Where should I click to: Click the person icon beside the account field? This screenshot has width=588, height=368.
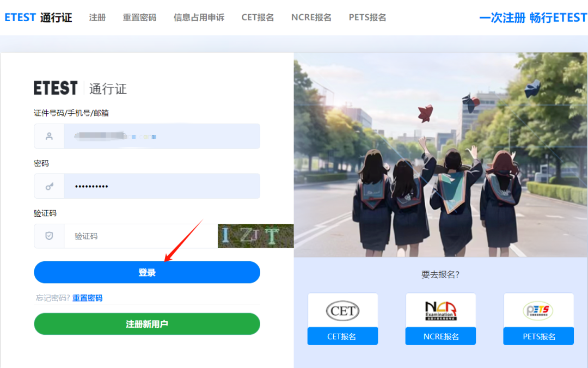pos(48,136)
